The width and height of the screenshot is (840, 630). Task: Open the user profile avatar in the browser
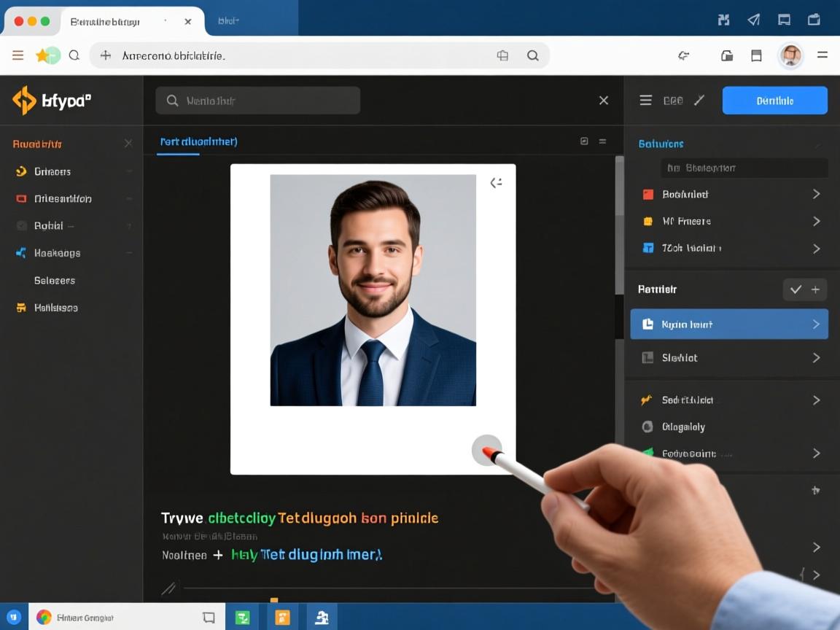790,55
